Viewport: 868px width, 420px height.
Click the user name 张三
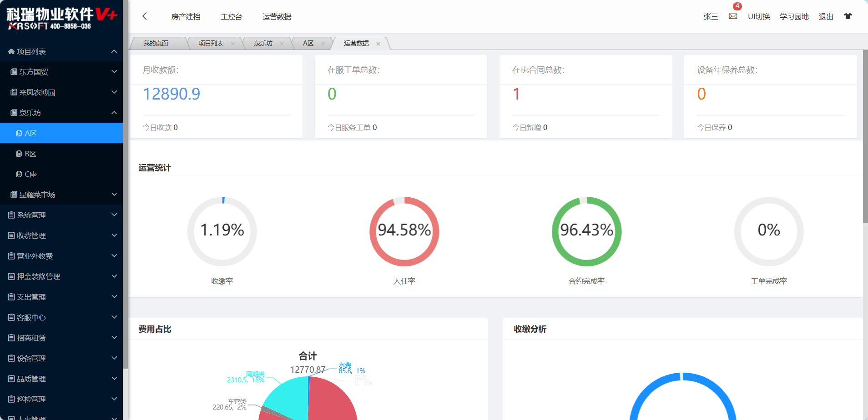[x=711, y=17]
